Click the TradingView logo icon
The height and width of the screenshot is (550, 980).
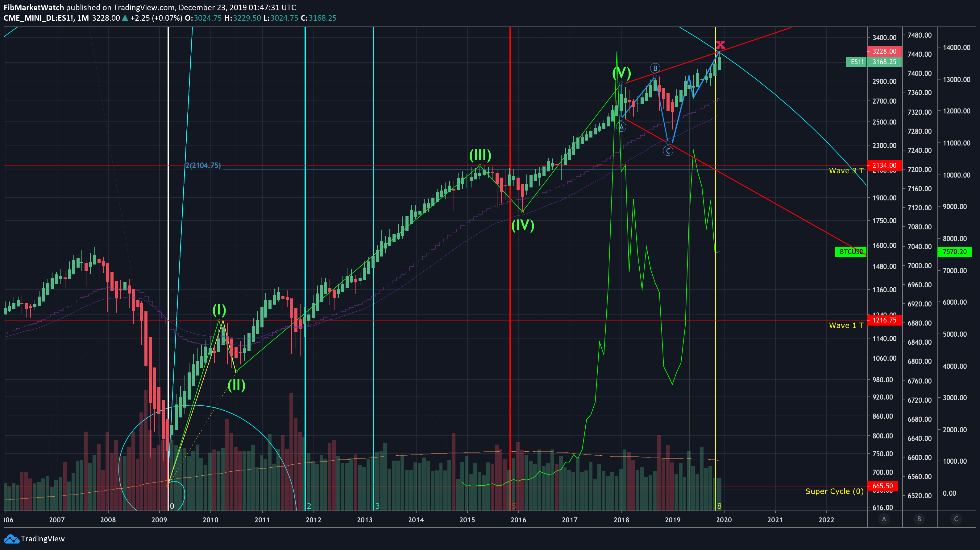tap(11, 539)
